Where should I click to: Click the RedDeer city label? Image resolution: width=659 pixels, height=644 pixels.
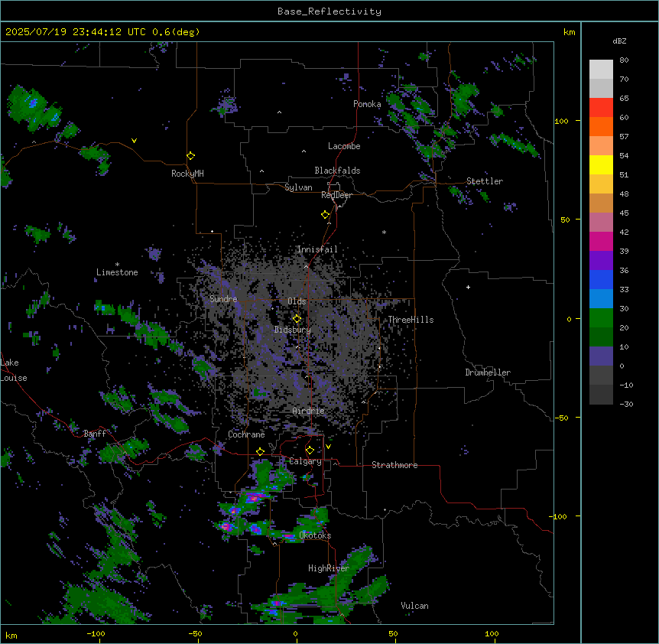tap(336, 195)
